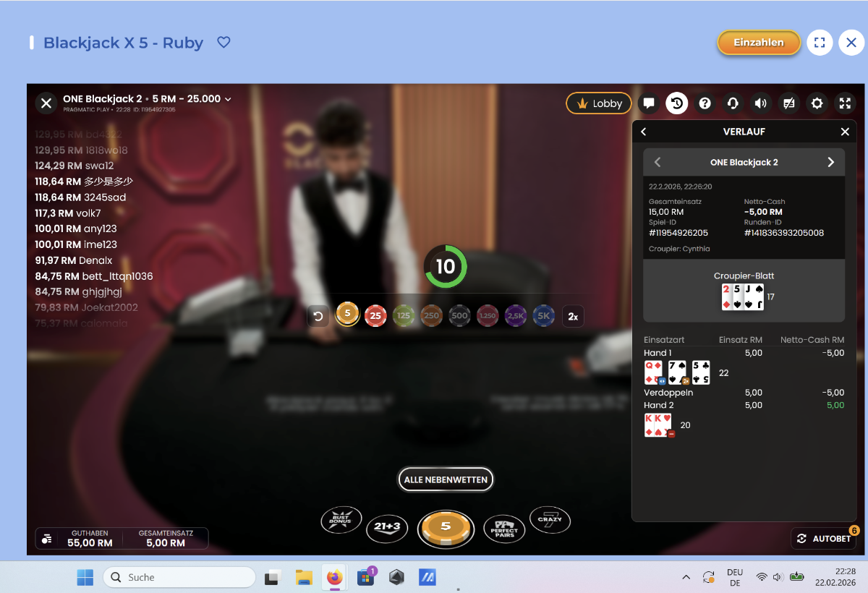This screenshot has height=593, width=868.
Task: Click the undo bet arrow icon
Action: point(318,316)
